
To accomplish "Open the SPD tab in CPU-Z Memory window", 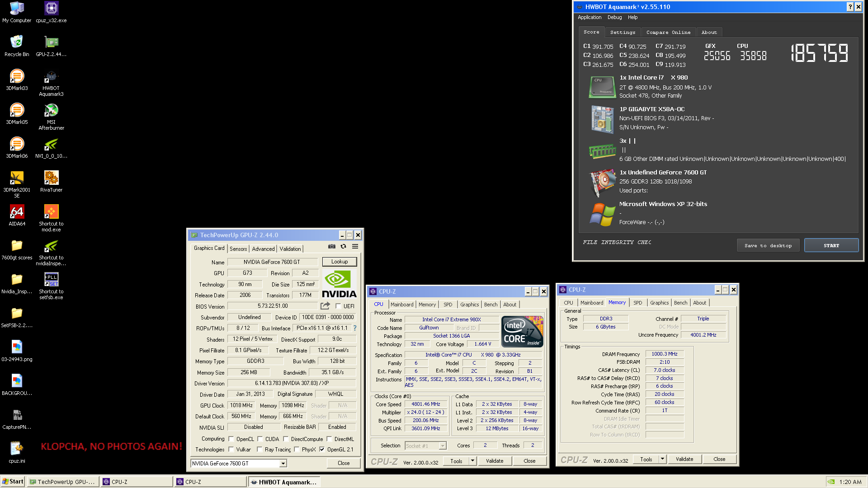I will (x=637, y=303).
